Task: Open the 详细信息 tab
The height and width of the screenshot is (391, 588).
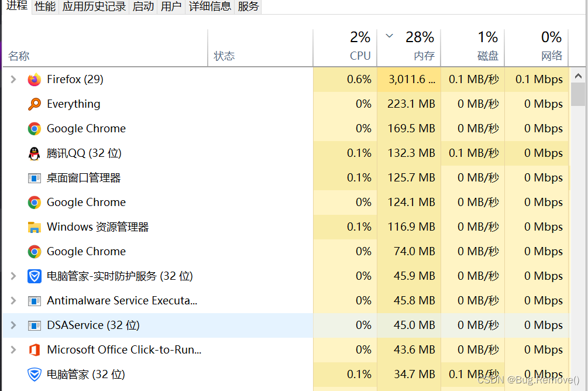Action: (x=209, y=6)
